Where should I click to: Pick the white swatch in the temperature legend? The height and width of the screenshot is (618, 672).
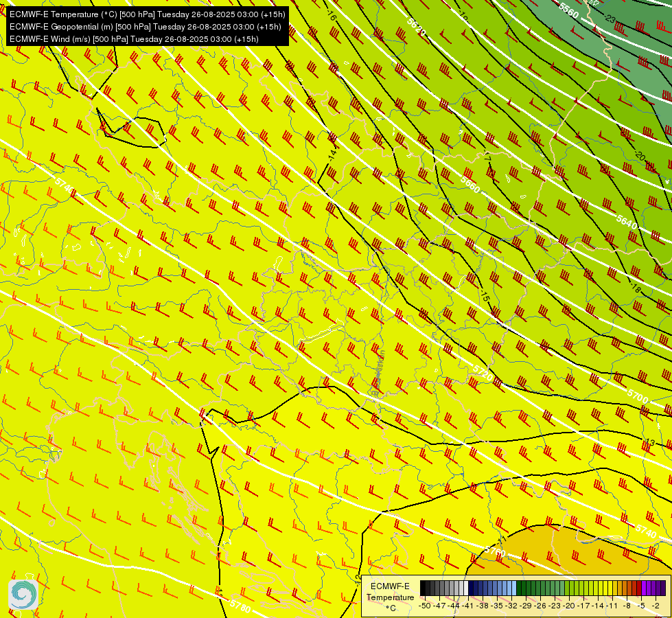466,588
